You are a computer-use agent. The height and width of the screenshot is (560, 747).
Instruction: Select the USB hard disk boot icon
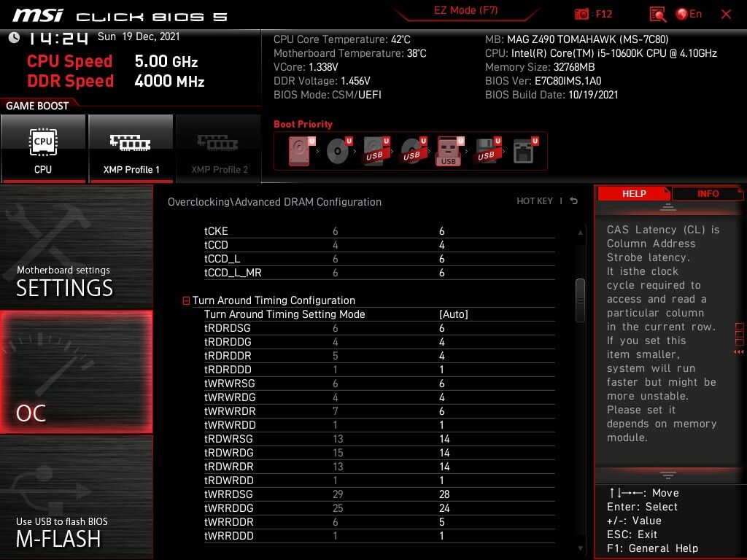(x=376, y=151)
